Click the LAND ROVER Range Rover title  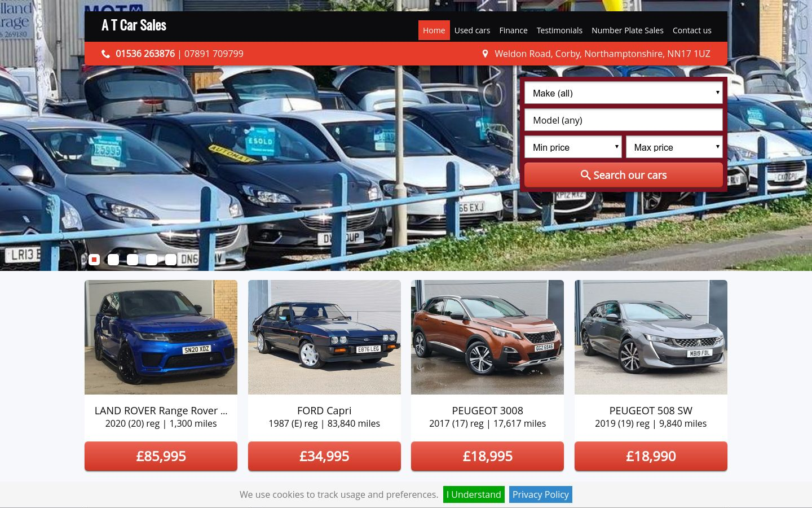pos(161,411)
